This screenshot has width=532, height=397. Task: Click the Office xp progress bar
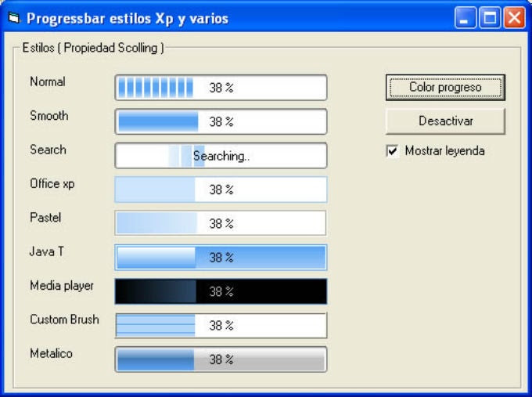221,189
